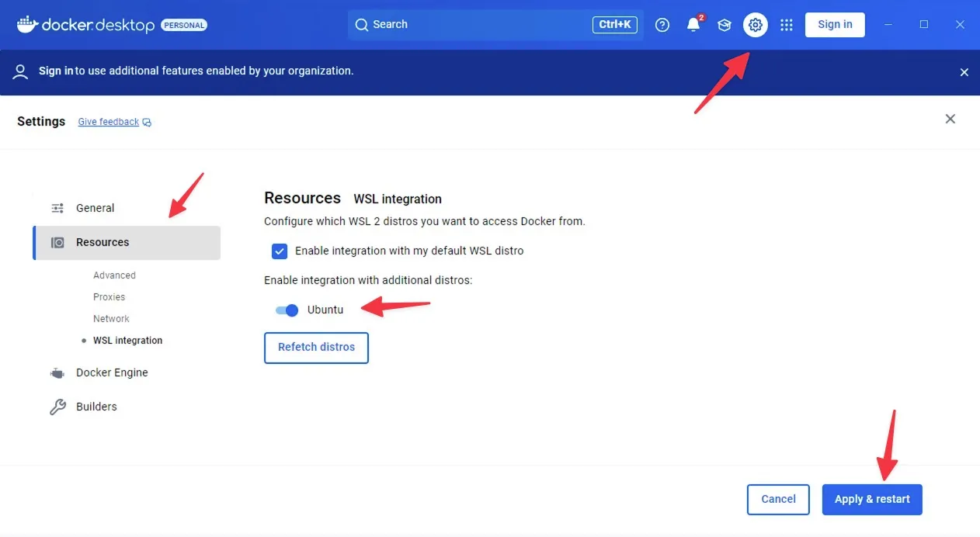The image size is (980, 537).
Task: Click the Search input field
Action: 495,25
